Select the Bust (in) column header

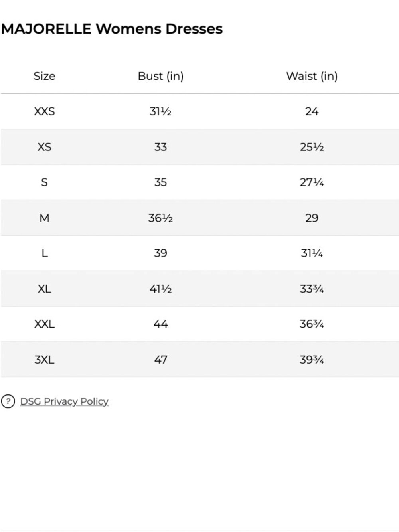(160, 76)
